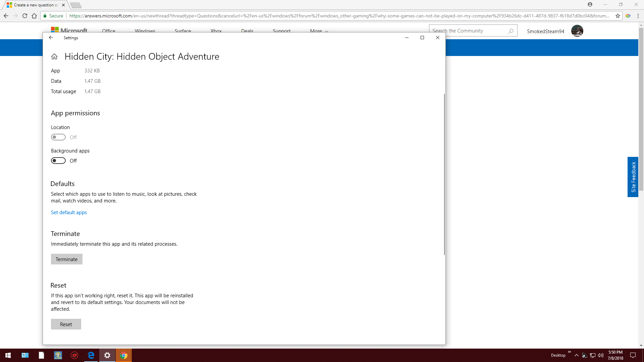Open Office menu on Microsoft site
The image size is (644, 362).
[109, 31]
